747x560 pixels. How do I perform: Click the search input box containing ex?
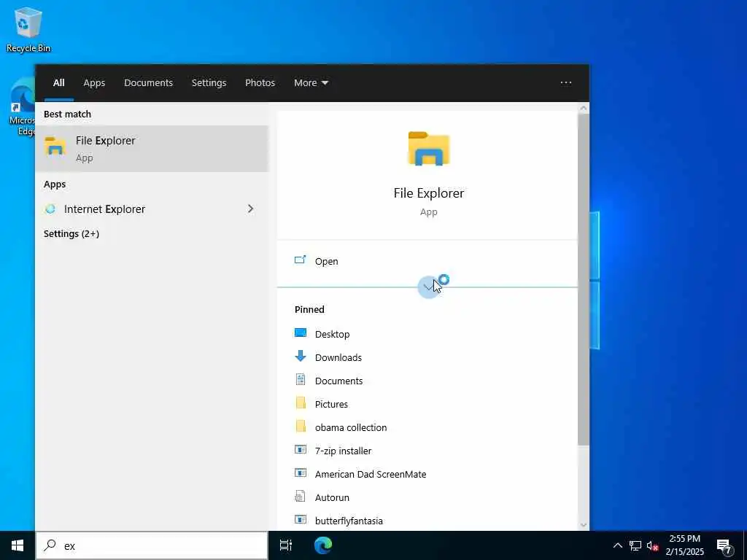point(152,545)
